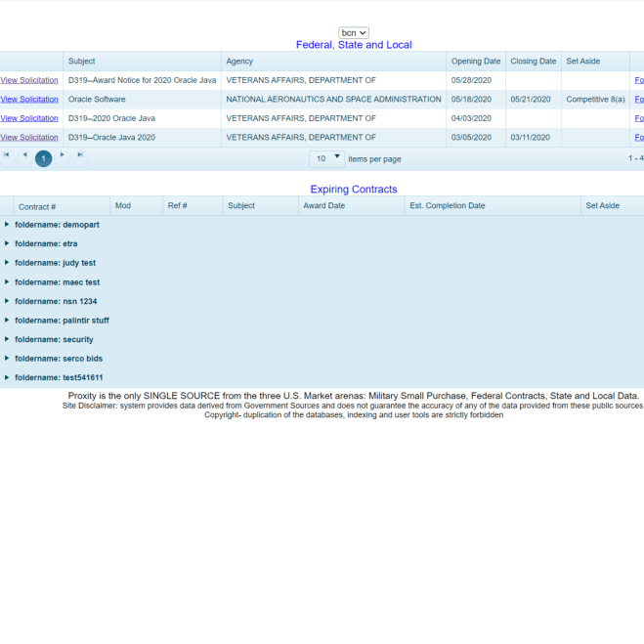
Task: Open the items per page dropdown
Action: click(x=327, y=158)
